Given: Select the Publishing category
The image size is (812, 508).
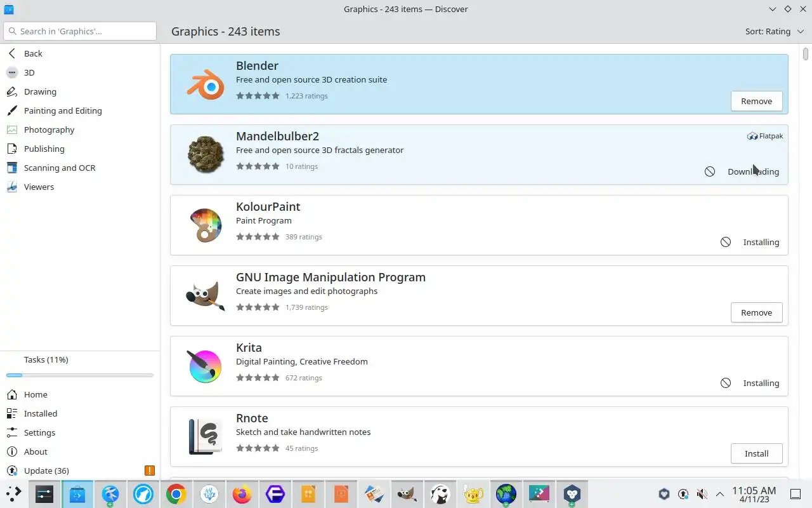Looking at the screenshot, I should 80,149.
